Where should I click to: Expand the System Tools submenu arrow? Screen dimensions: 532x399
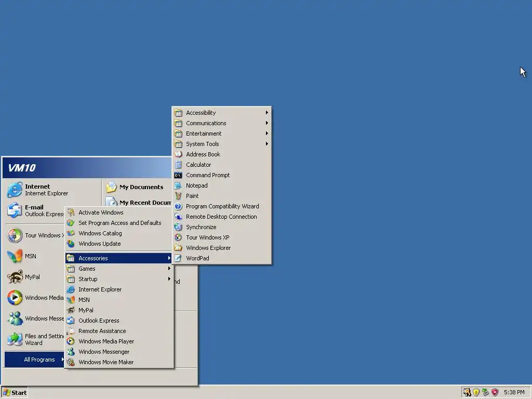point(267,144)
